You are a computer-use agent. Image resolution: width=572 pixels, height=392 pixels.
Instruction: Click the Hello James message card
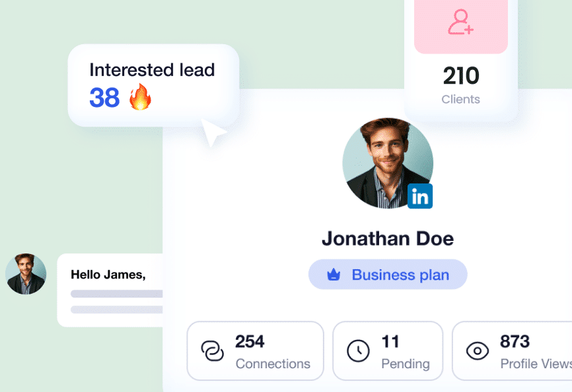110,290
